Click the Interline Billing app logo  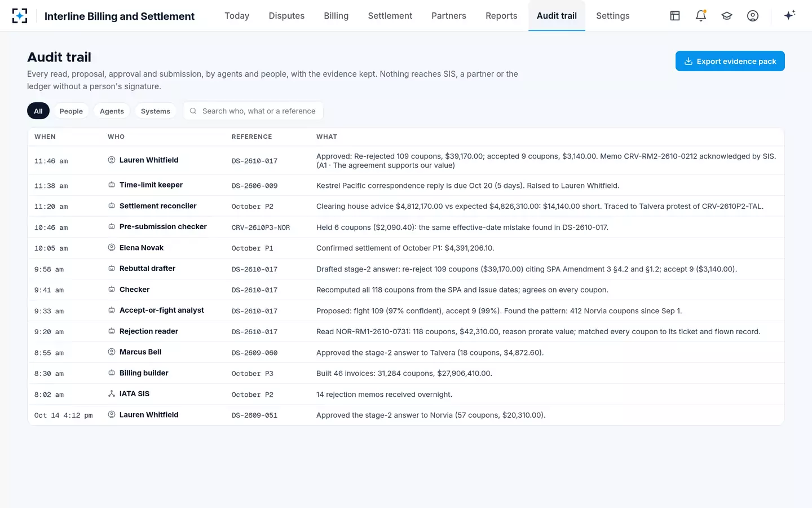coord(20,16)
